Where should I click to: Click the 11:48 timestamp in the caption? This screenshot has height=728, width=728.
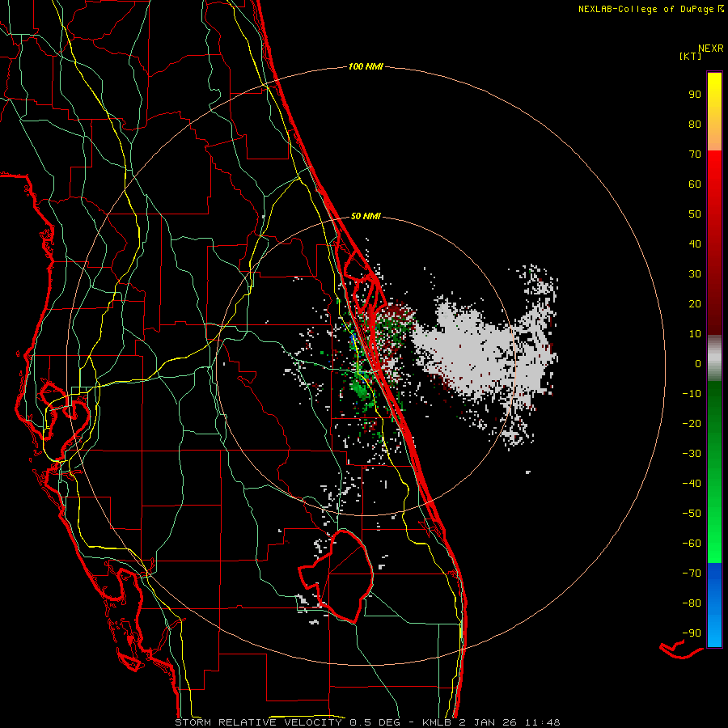tap(542, 722)
